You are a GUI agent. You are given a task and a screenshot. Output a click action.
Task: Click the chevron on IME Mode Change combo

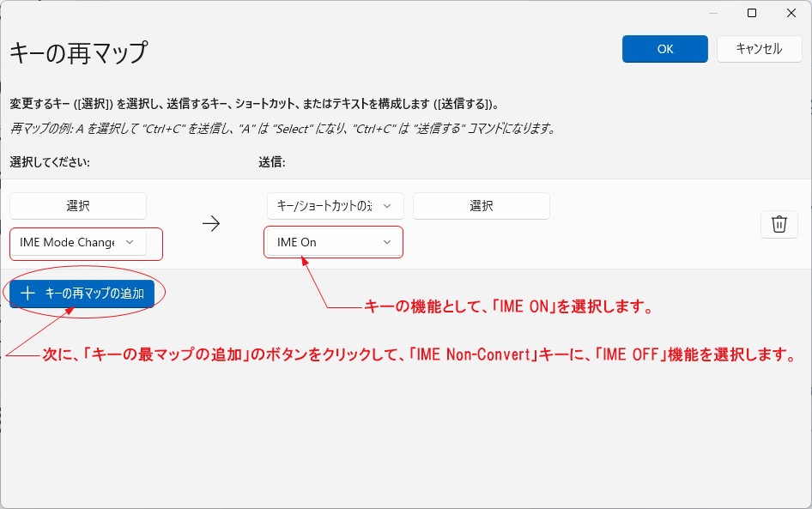click(x=130, y=243)
